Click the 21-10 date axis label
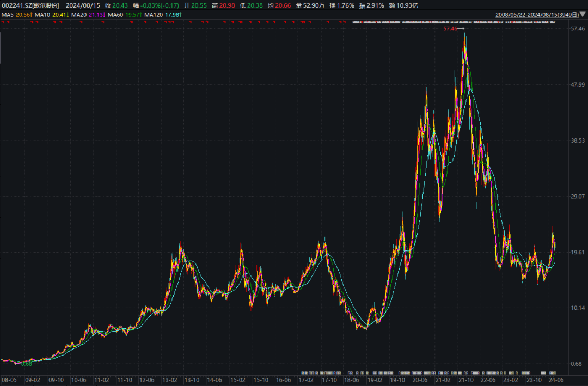The width and height of the screenshot is (588, 386). (465, 380)
